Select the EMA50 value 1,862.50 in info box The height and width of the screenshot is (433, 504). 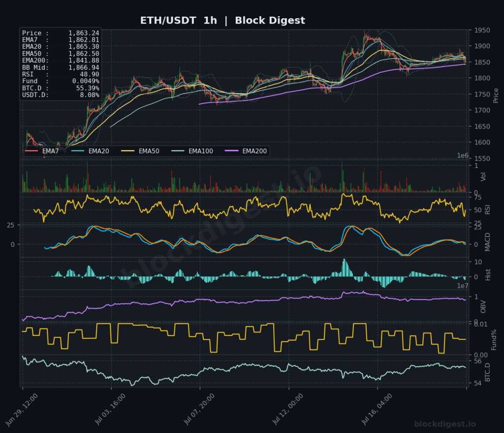84,54
